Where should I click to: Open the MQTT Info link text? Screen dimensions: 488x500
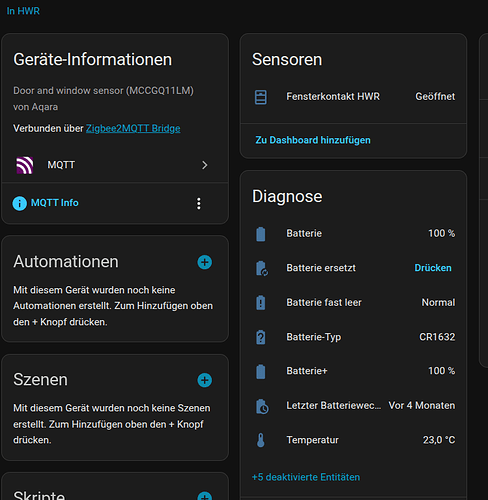55,203
